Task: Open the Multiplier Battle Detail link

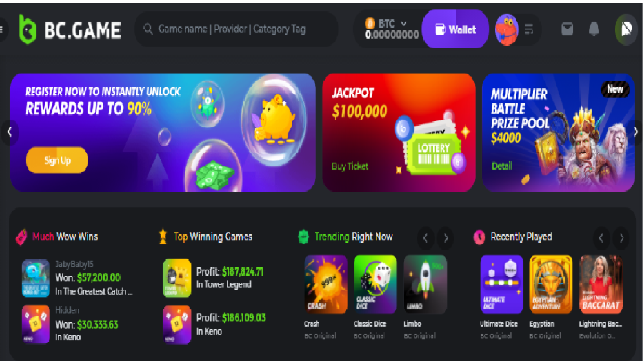Action: tap(502, 166)
